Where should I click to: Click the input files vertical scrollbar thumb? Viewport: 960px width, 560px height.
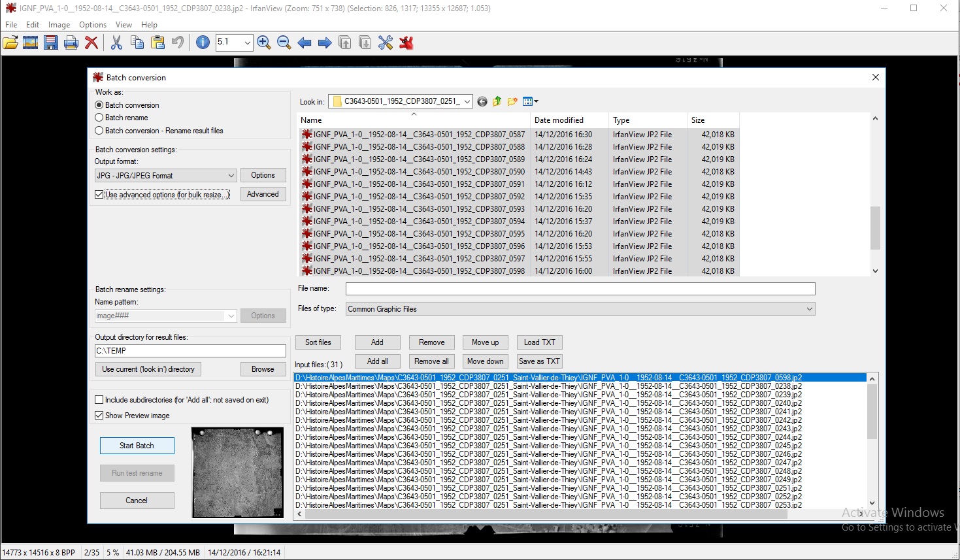872,412
